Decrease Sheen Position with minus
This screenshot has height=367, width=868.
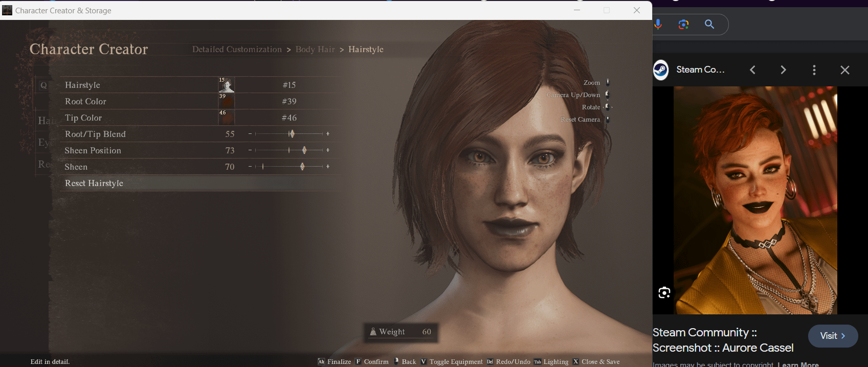coord(250,150)
